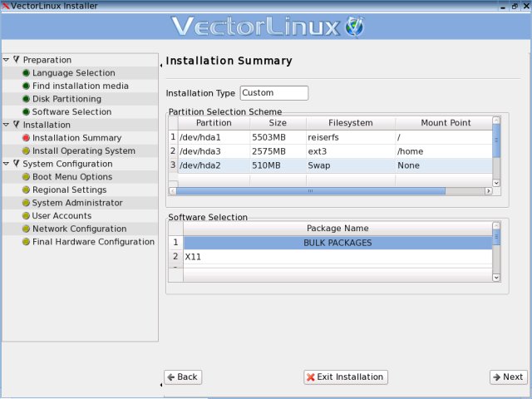Click the VectorLinux logo checkmark emblem

tap(355, 27)
